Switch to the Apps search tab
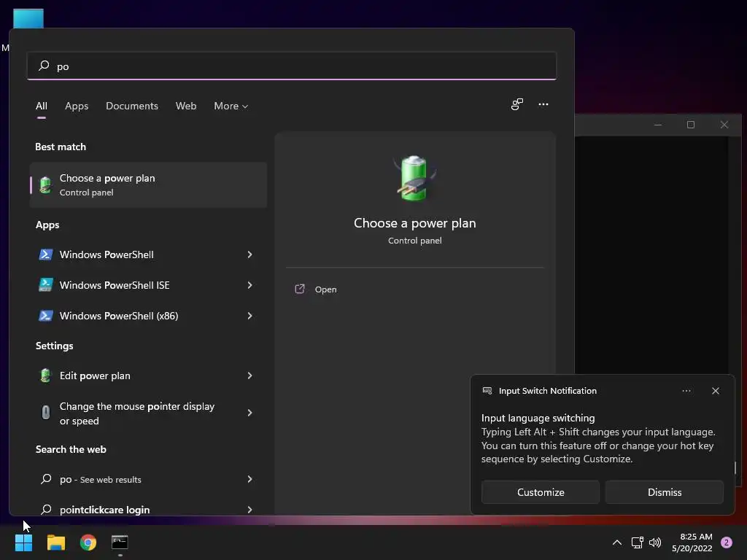 (77, 106)
